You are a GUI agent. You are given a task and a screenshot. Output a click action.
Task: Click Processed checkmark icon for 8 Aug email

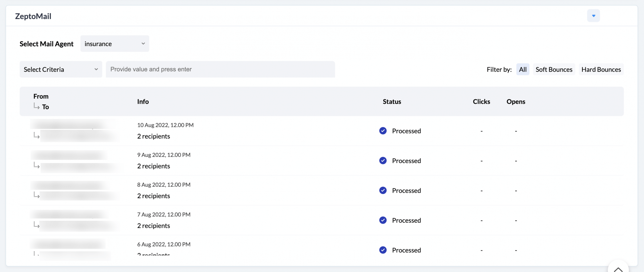[x=383, y=190]
